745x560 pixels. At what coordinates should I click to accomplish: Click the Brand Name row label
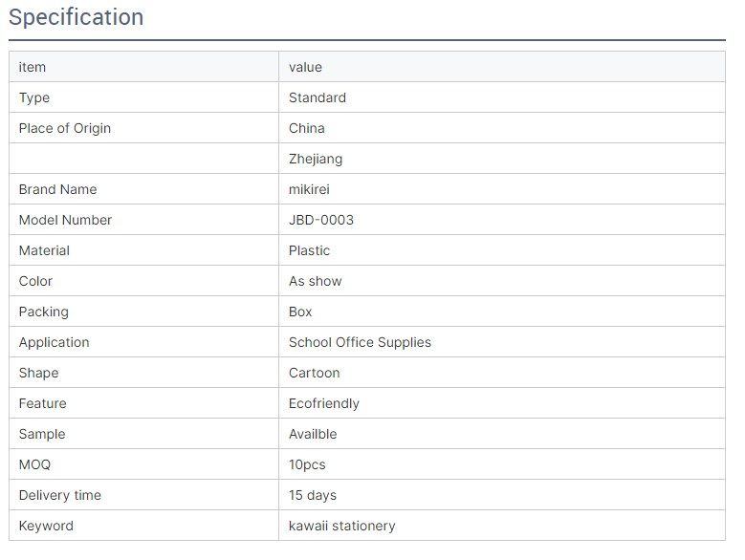pos(58,189)
